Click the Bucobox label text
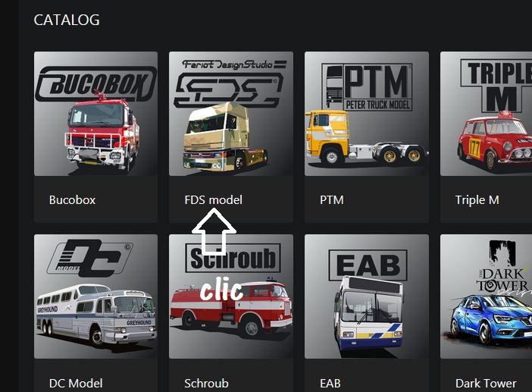The image size is (532, 392). pyautogui.click(x=72, y=200)
